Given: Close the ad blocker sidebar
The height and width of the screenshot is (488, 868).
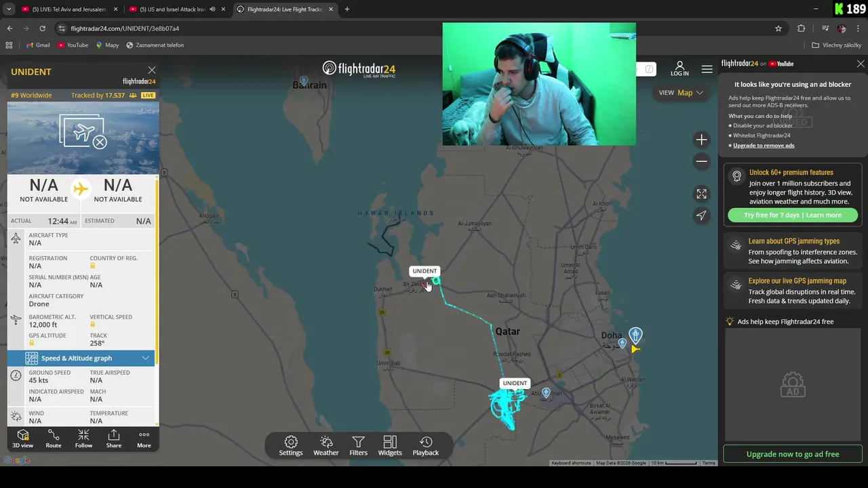Looking at the screenshot, I should 861,64.
